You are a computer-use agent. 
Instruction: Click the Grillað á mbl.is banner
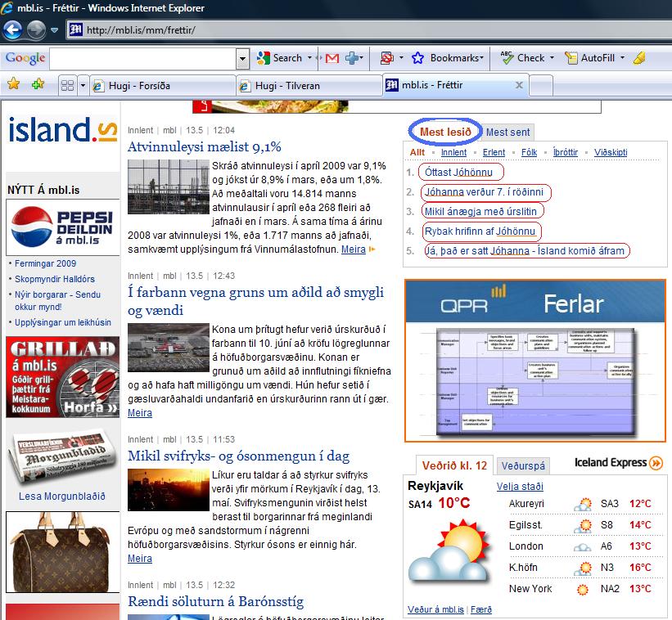[62, 377]
